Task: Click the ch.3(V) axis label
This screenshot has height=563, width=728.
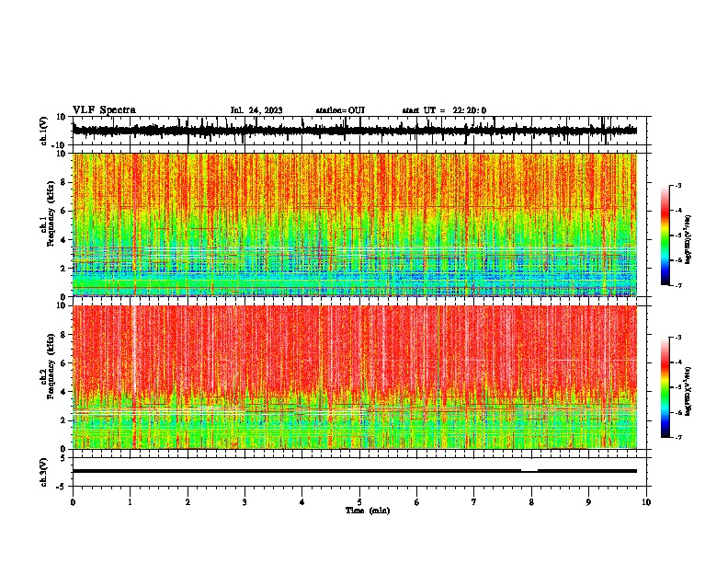Action: click(x=44, y=472)
